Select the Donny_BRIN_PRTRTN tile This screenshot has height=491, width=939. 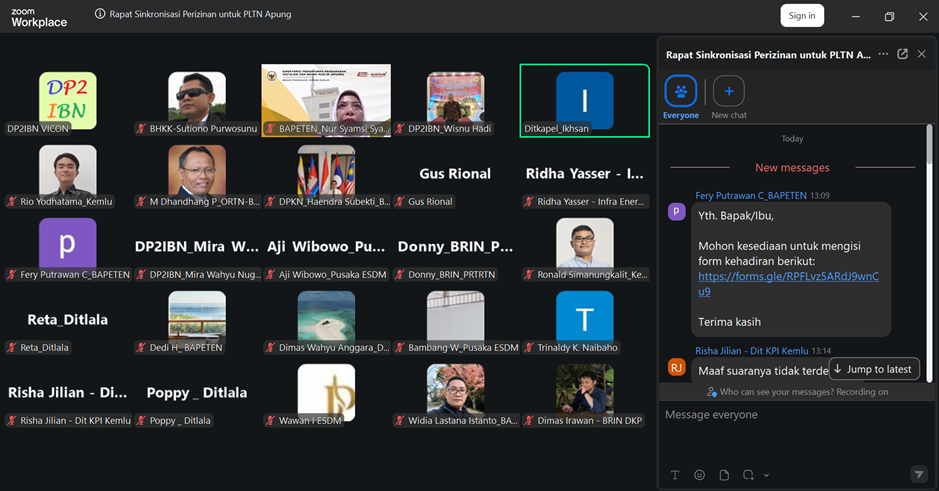(456, 247)
